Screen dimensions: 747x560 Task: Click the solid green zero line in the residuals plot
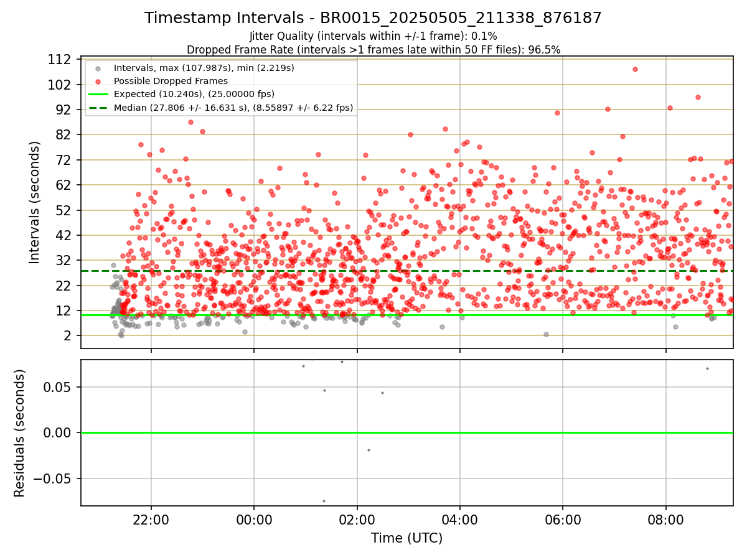tap(406, 432)
